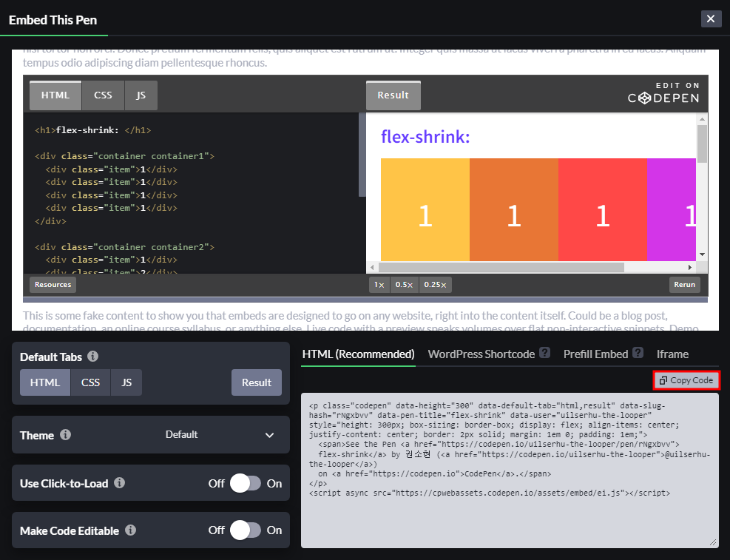Close the Embed This Pen dialog
The width and height of the screenshot is (730, 560).
point(711,19)
